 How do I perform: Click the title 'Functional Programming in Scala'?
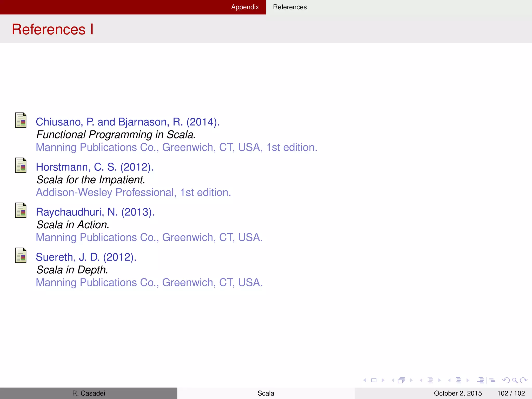116,135
